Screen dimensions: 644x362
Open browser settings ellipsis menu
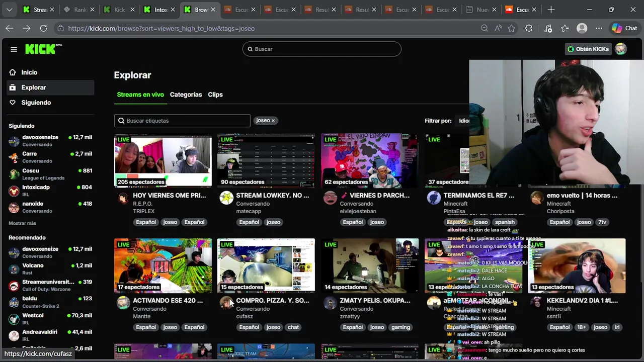click(599, 28)
